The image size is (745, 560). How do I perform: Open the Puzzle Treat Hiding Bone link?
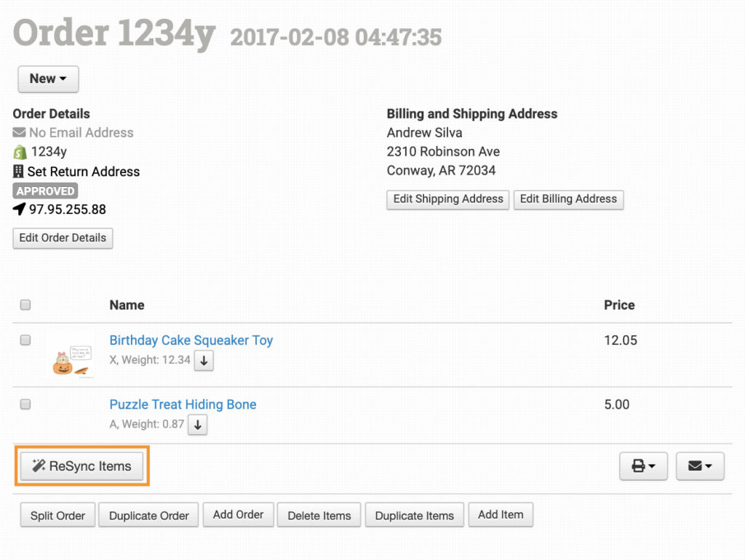click(x=183, y=404)
